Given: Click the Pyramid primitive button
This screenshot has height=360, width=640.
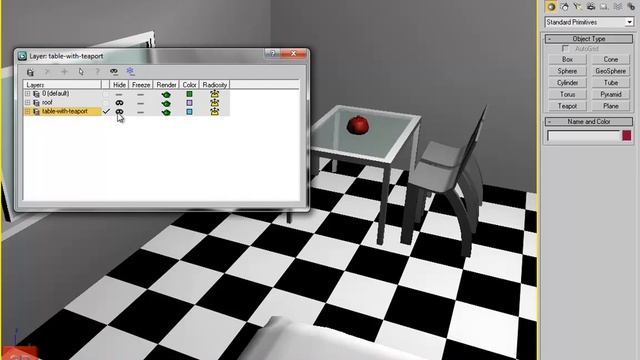Looking at the screenshot, I should (611, 94).
